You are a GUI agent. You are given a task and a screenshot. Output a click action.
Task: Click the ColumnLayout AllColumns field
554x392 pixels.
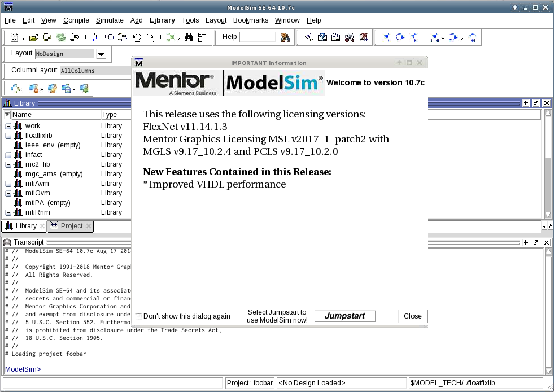[95, 71]
